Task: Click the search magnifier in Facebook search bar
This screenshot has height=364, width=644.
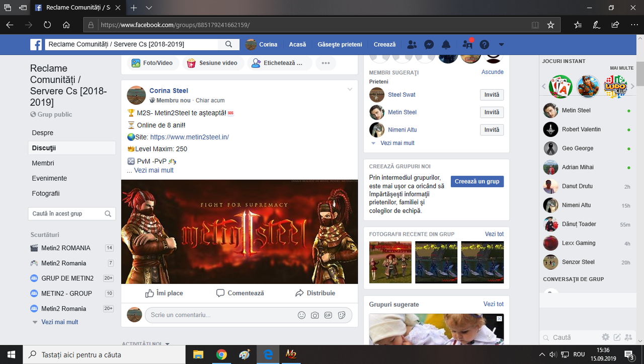Action: pos(229,44)
